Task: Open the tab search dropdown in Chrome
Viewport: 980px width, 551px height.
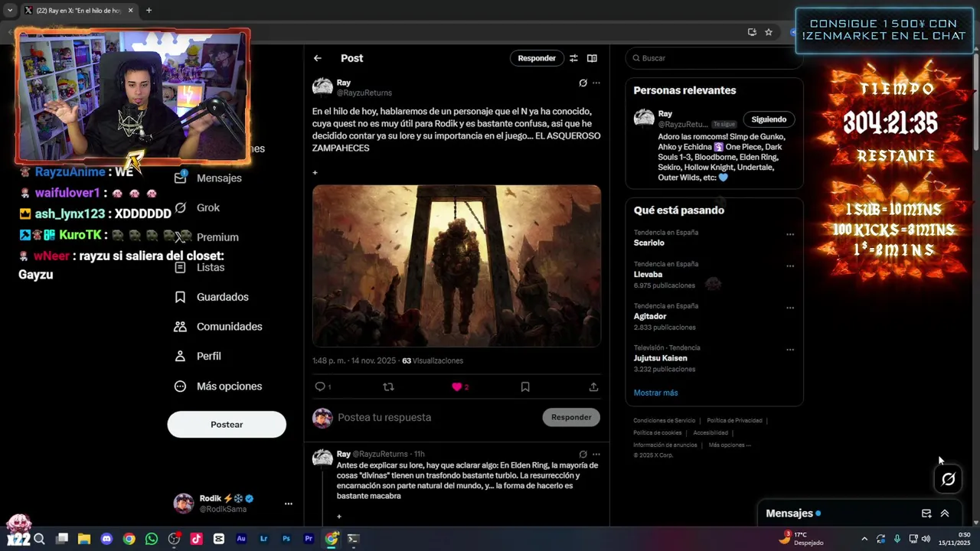Action: [x=10, y=11]
